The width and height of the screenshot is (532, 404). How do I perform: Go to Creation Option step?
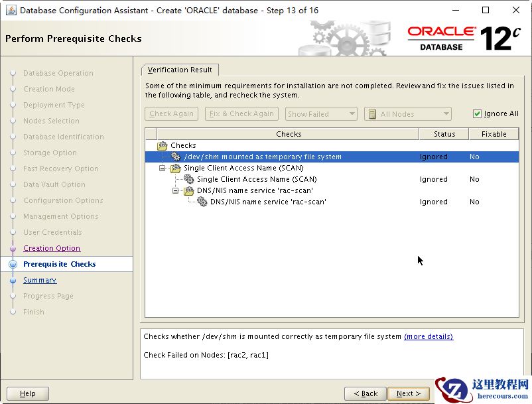(52, 248)
